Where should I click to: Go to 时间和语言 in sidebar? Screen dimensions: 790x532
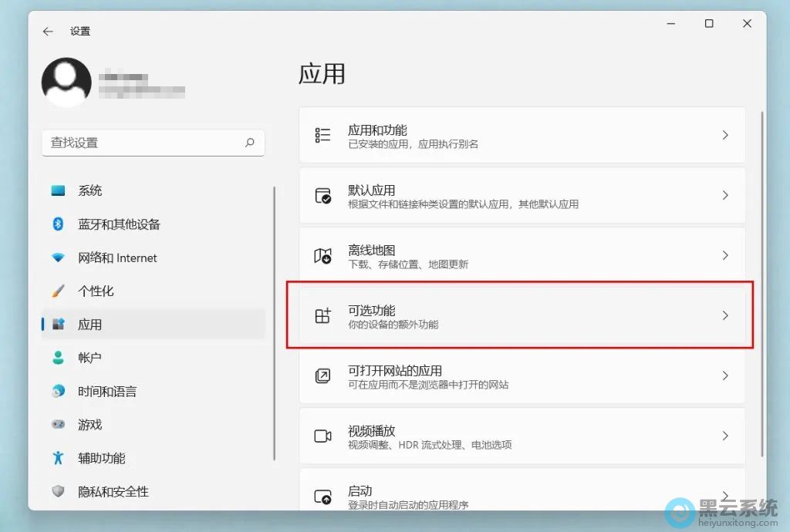point(106,392)
